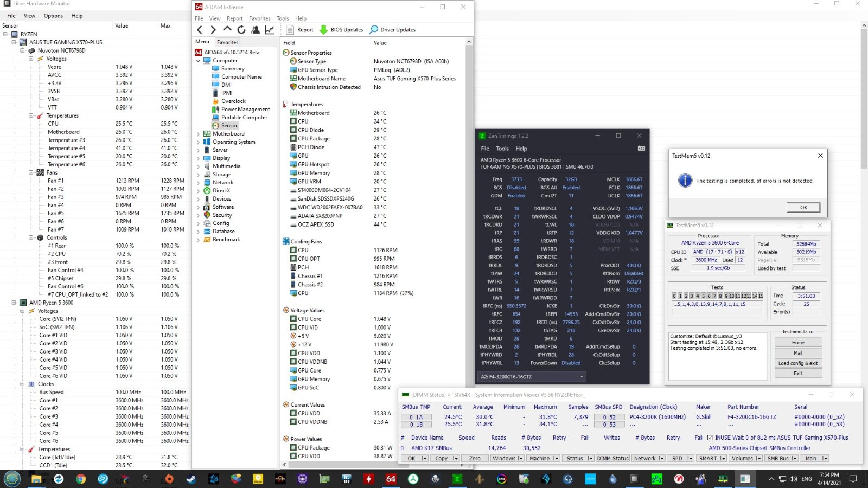
Task: Click the AIDA64 Refresh icon
Action: (241, 30)
